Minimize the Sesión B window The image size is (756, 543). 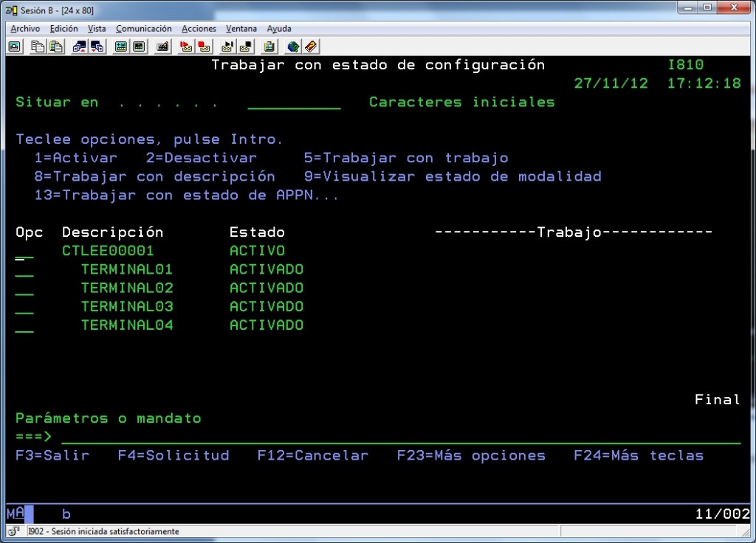[x=688, y=7]
